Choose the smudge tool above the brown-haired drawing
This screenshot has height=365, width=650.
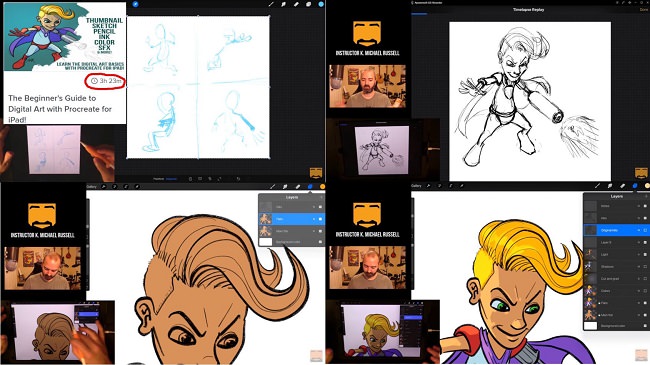click(285, 187)
